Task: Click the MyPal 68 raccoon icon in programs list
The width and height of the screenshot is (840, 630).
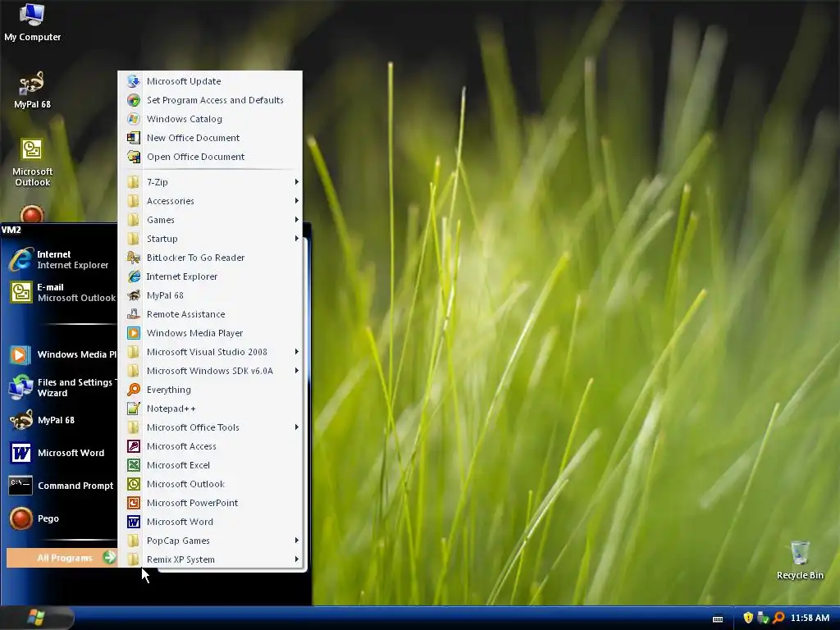Action: pyautogui.click(x=134, y=295)
